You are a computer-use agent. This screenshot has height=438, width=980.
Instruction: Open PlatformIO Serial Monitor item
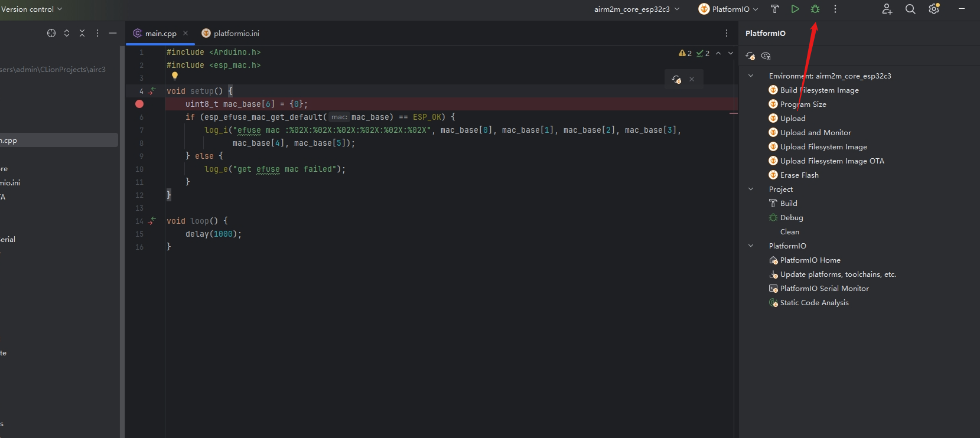[819, 288]
